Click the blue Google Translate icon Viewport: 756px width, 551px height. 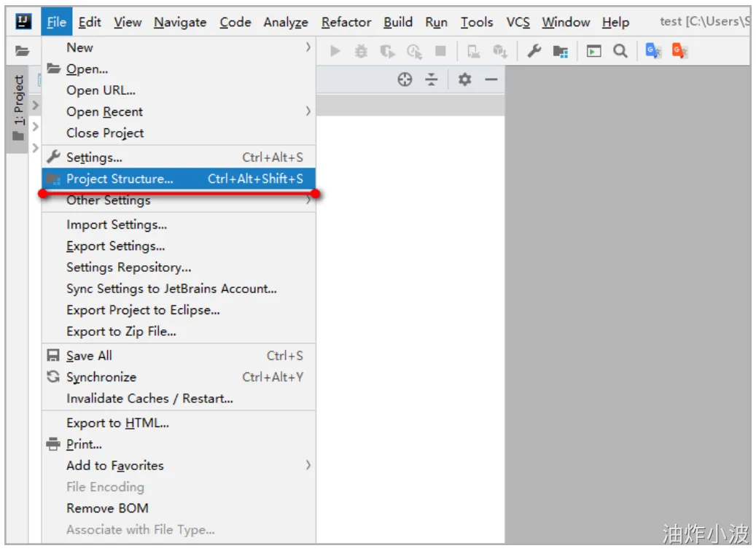(652, 50)
